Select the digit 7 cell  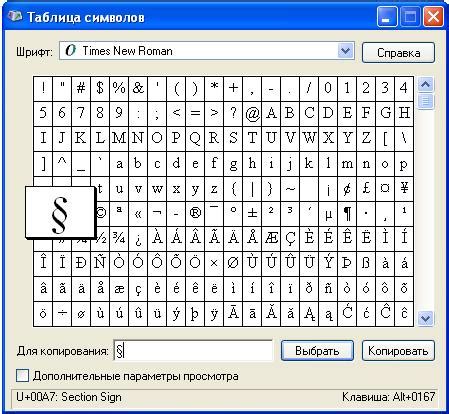(81, 114)
